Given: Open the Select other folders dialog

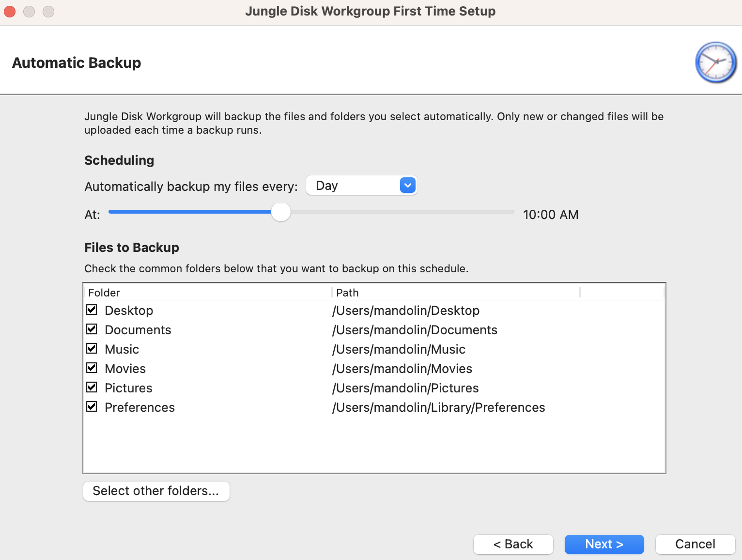Looking at the screenshot, I should (x=156, y=491).
